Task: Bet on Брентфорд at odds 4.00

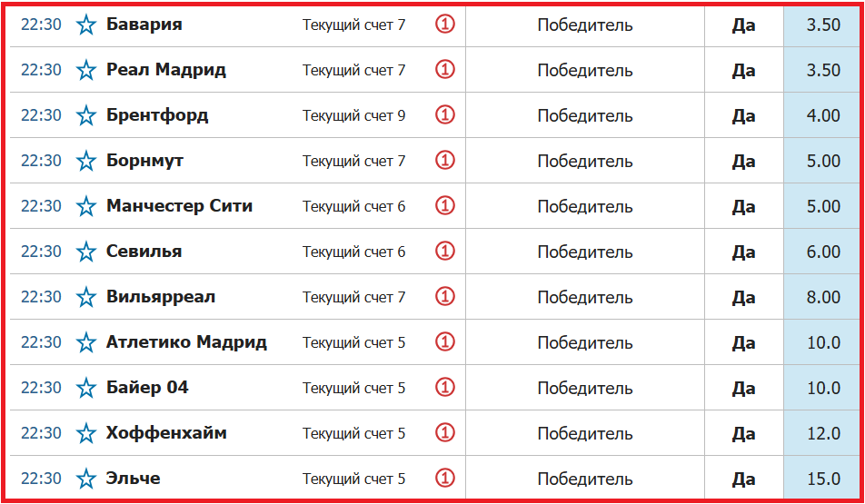Action: 823,115
